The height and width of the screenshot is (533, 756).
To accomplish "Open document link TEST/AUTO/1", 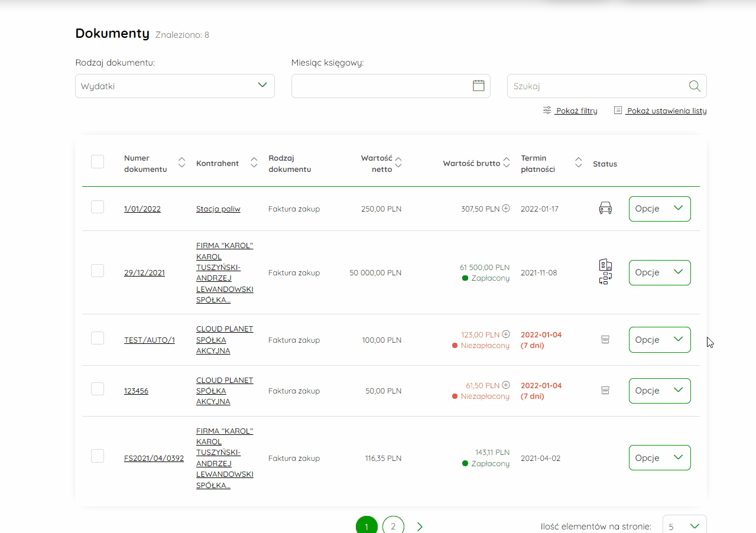I will (150, 340).
